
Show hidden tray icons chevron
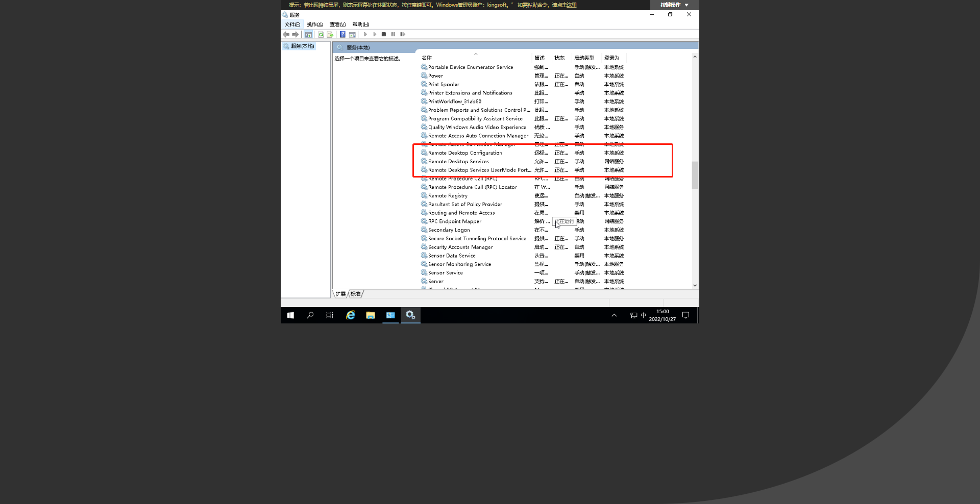[x=614, y=315]
